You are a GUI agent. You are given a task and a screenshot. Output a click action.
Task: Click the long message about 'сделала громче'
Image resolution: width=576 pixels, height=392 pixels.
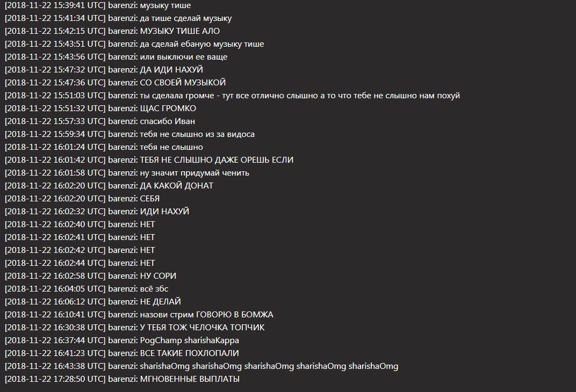300,96
